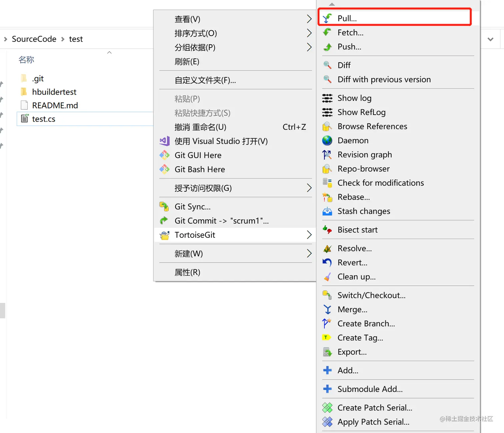Expand the 查看(V) submenu arrow

[x=309, y=19]
